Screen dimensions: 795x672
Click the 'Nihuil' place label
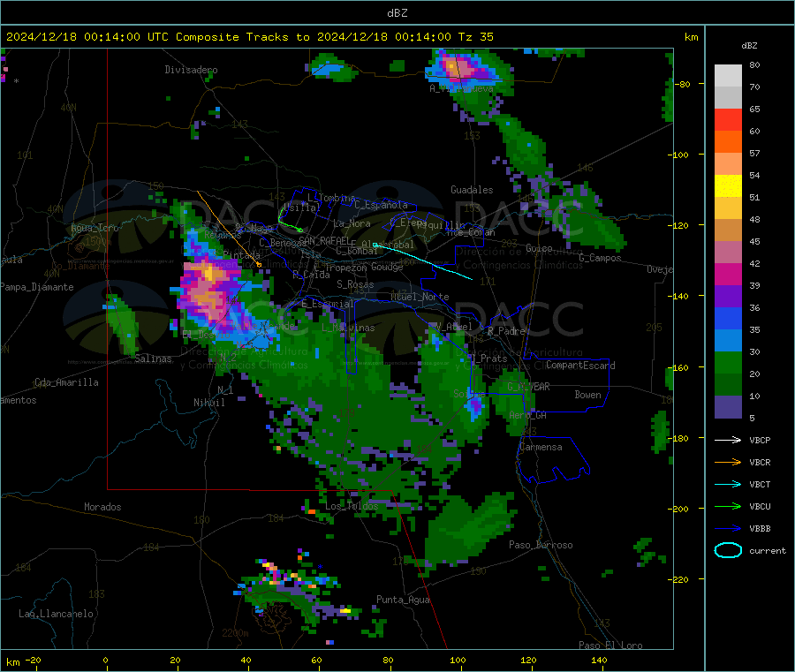(x=208, y=403)
